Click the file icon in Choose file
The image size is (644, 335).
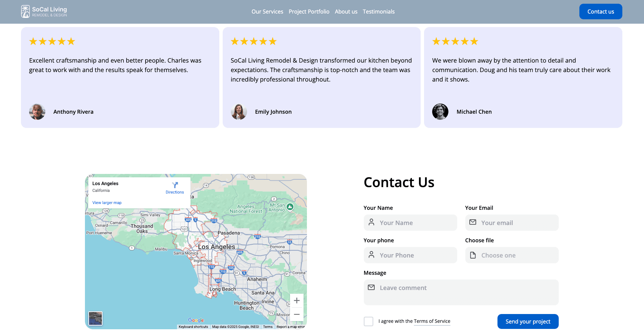click(473, 255)
